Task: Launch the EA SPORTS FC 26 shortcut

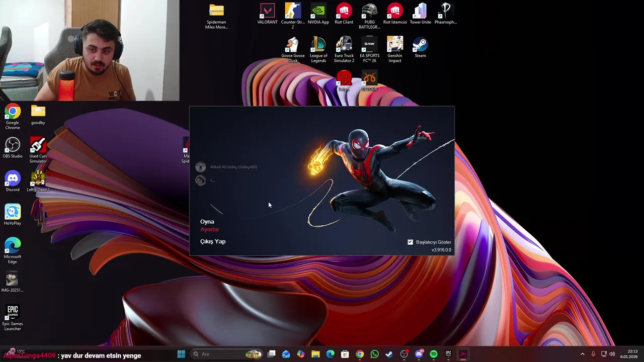Action: [369, 50]
